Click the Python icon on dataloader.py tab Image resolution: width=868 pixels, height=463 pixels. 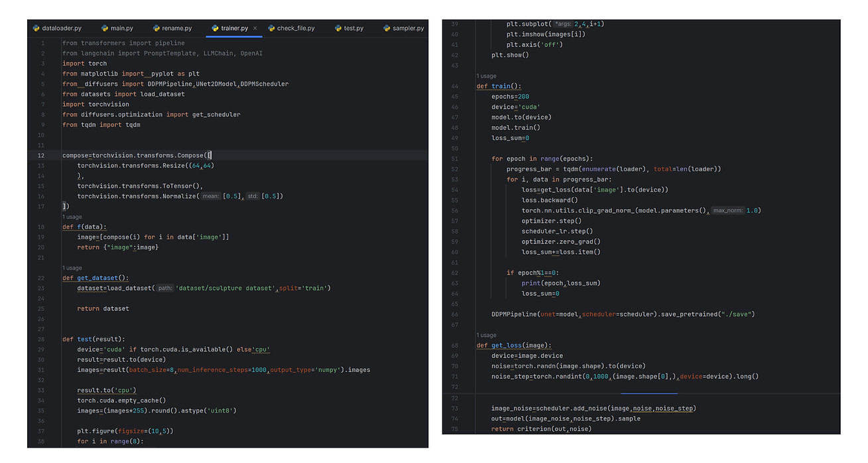coord(36,29)
